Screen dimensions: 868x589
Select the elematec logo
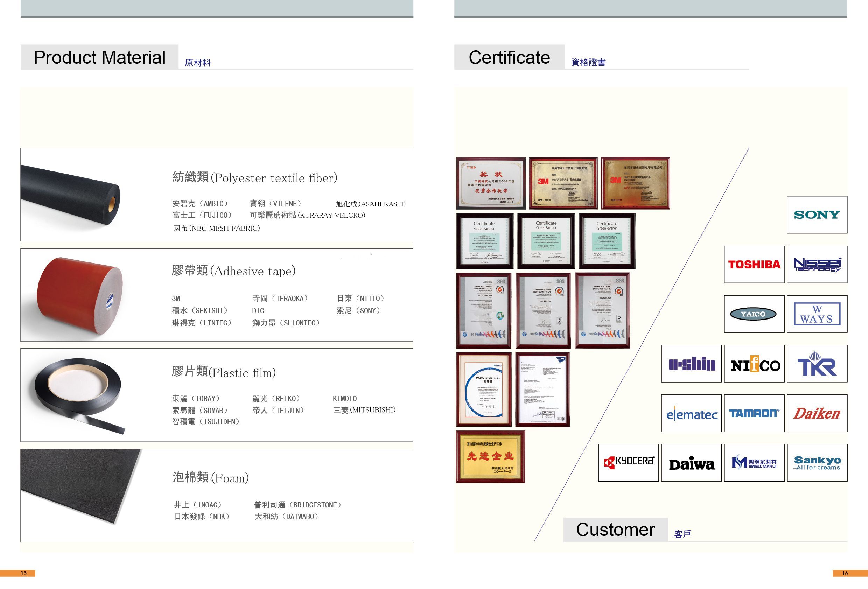(x=691, y=413)
